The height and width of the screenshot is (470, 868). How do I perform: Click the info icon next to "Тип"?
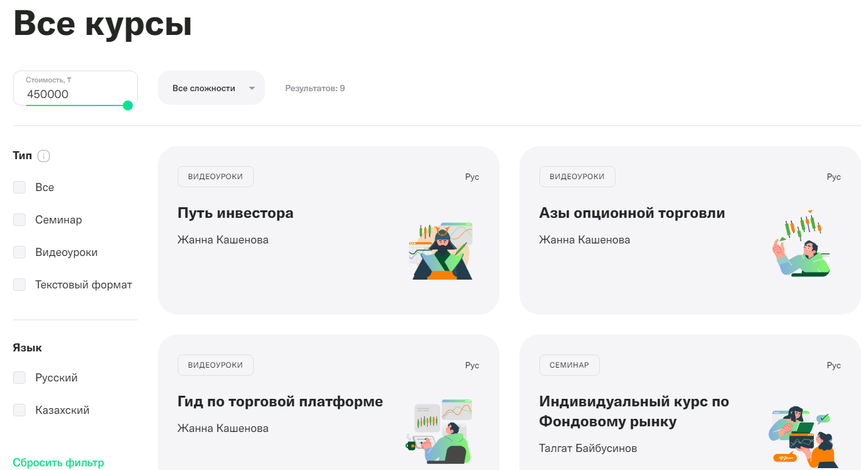click(44, 155)
